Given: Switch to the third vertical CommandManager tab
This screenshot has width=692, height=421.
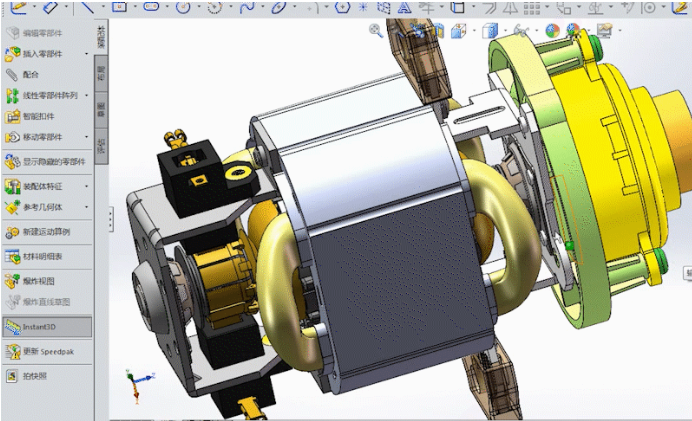Looking at the screenshot, I should 102,110.
